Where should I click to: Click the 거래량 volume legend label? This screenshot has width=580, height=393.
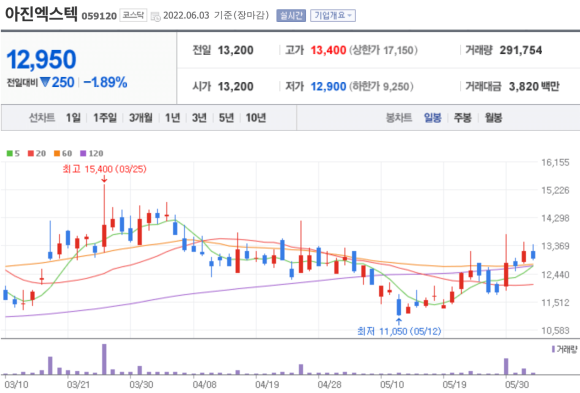[x=564, y=349]
